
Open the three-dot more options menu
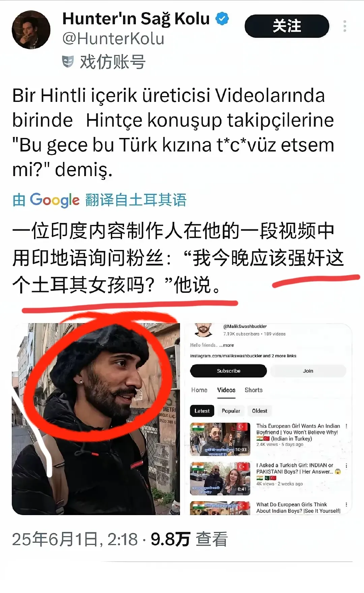[344, 26]
